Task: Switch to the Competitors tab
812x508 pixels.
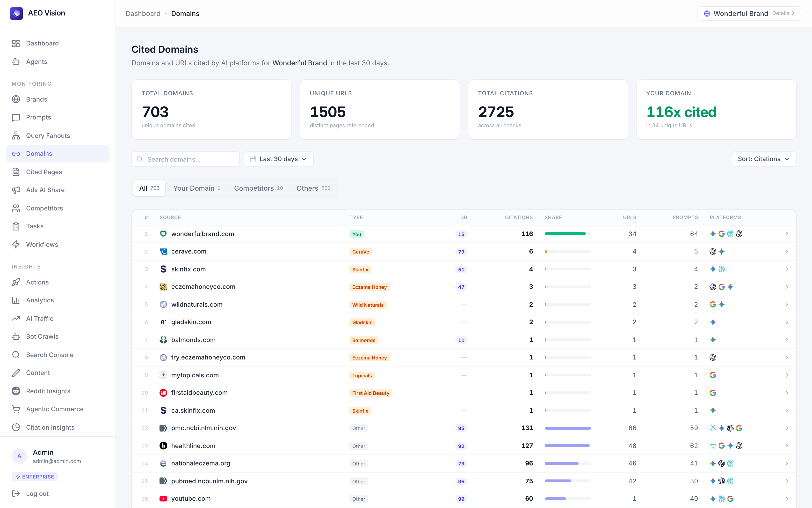Action: pyautogui.click(x=258, y=188)
